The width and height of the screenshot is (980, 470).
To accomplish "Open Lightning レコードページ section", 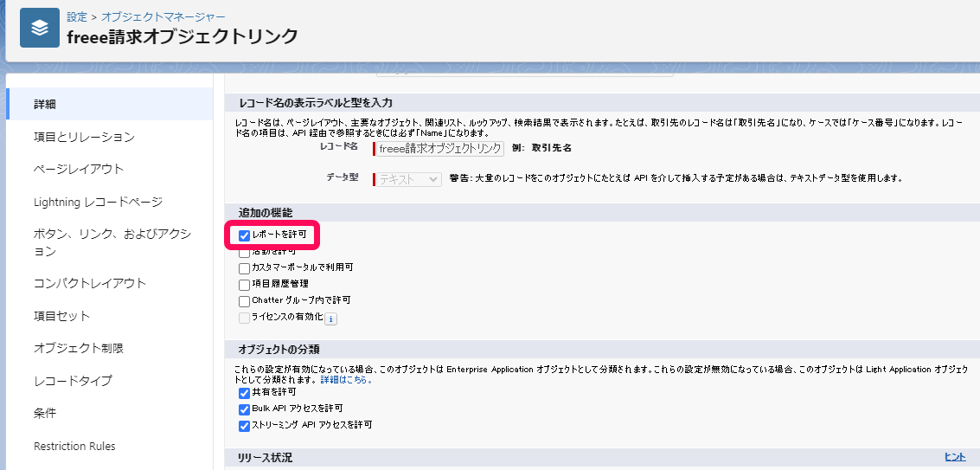I will click(x=98, y=203).
